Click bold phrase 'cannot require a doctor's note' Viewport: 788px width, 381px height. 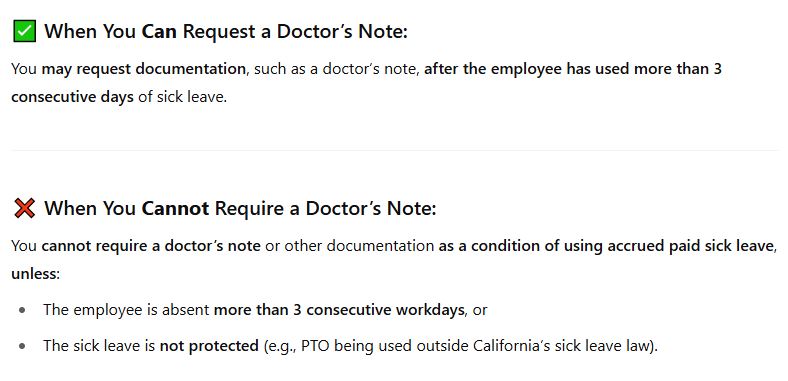click(x=151, y=246)
